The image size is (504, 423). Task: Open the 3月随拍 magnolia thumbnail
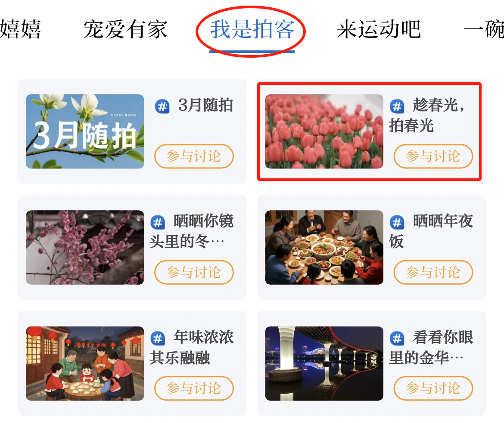(85, 131)
